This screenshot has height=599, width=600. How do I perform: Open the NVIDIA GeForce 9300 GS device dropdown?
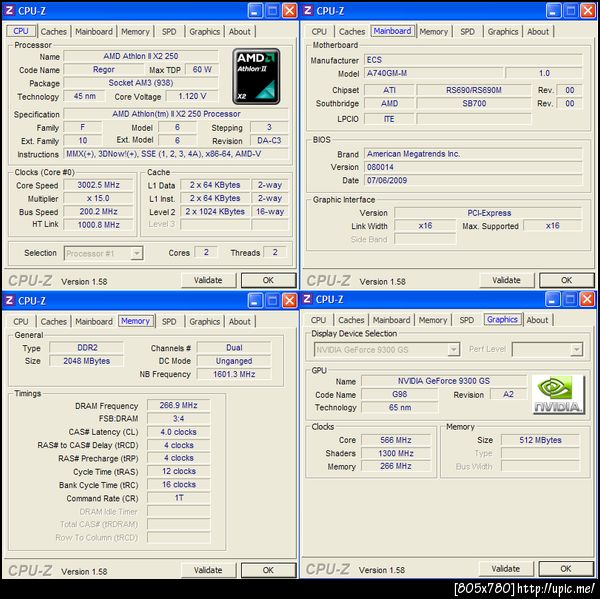point(453,349)
